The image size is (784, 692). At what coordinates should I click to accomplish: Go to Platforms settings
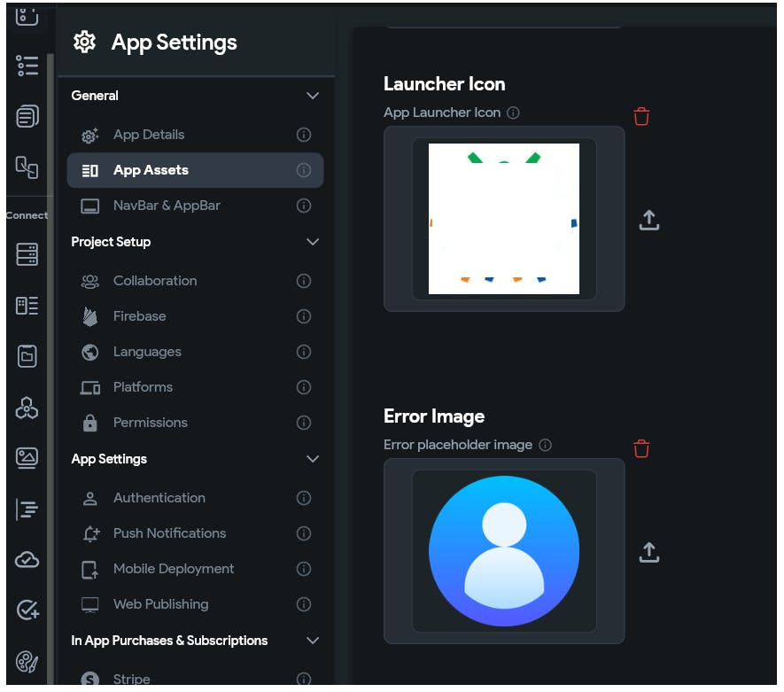[x=195, y=387]
